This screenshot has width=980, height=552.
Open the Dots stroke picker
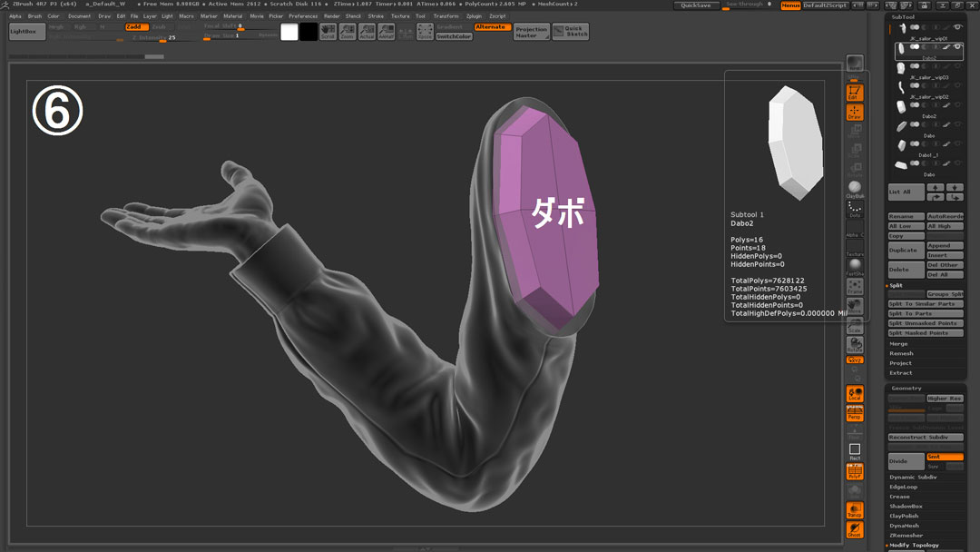pos(855,209)
